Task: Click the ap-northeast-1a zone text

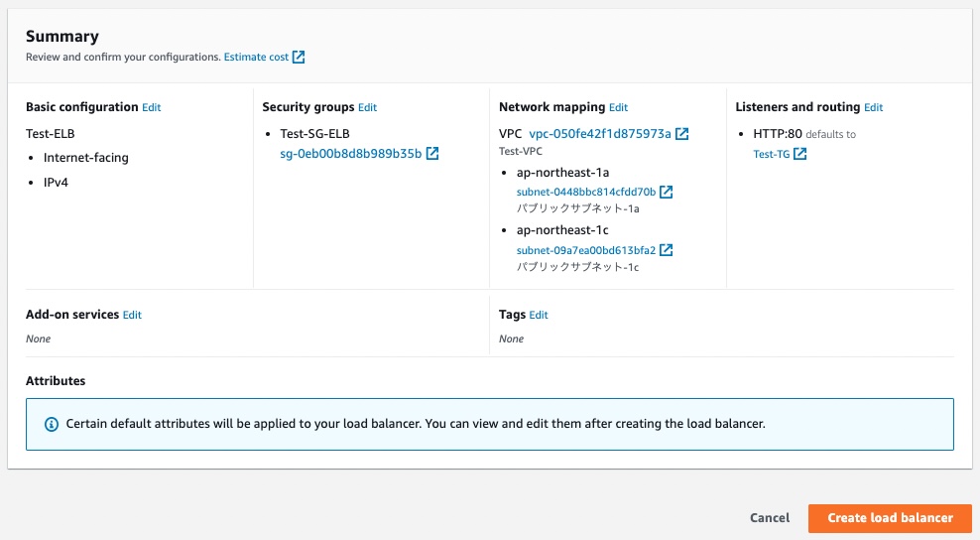Action: point(562,173)
